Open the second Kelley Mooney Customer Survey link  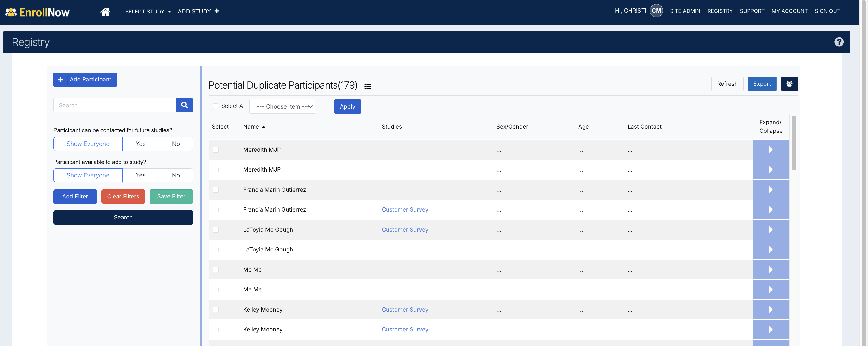[405, 329]
